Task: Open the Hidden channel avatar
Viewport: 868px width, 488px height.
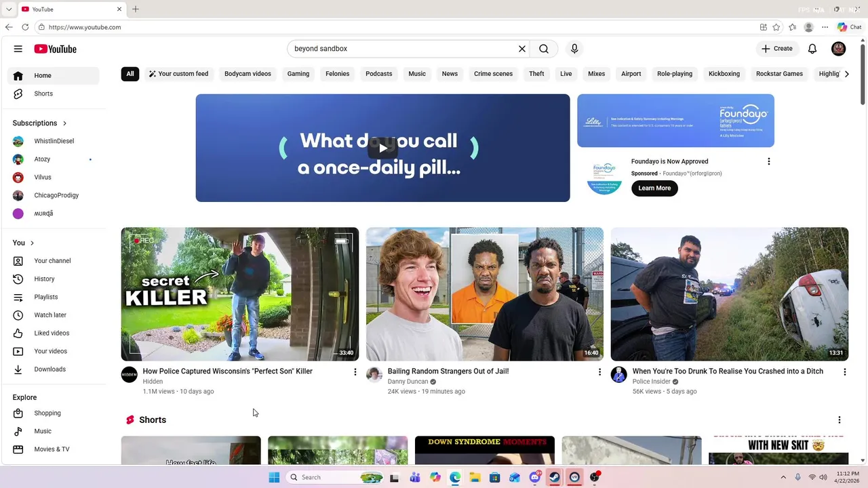Action: point(129,375)
